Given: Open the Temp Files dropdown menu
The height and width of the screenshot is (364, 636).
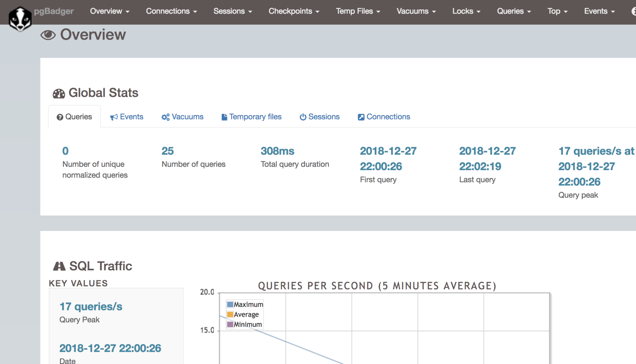Looking at the screenshot, I should coord(358,11).
